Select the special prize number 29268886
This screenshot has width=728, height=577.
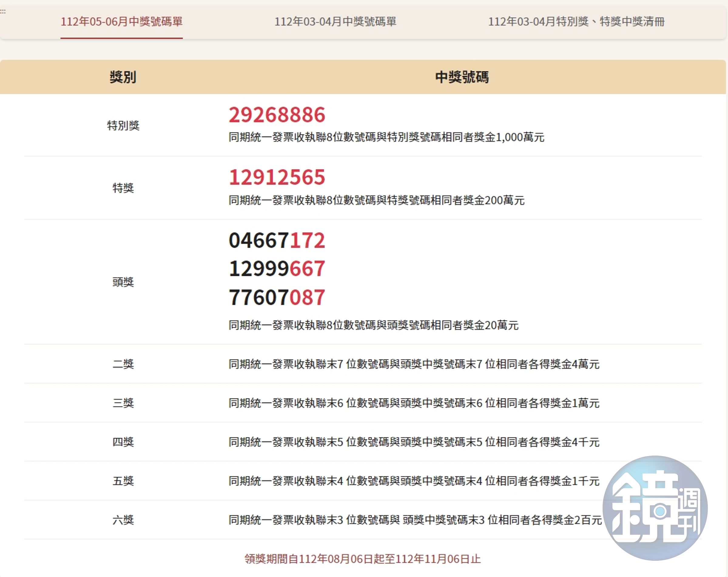[x=277, y=115]
